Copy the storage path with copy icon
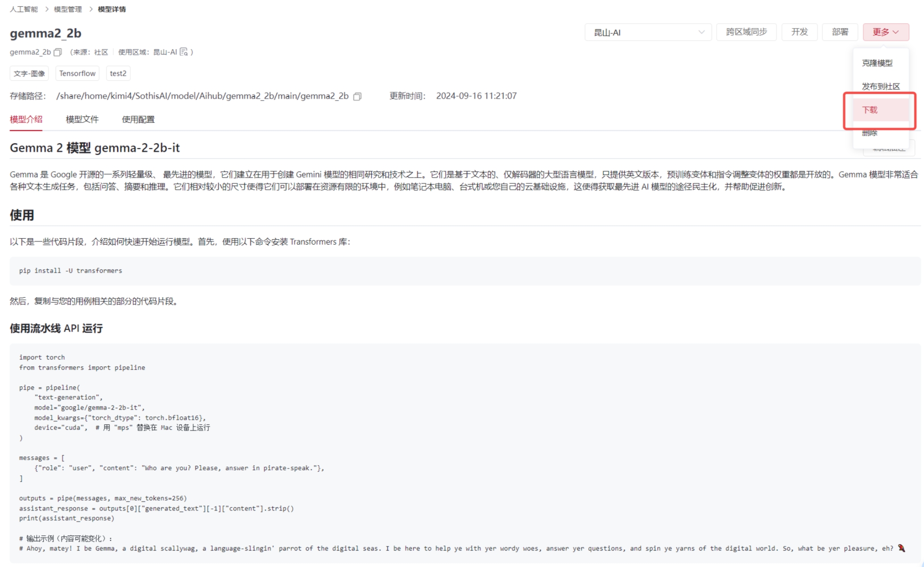The image size is (924, 567). [x=357, y=96]
